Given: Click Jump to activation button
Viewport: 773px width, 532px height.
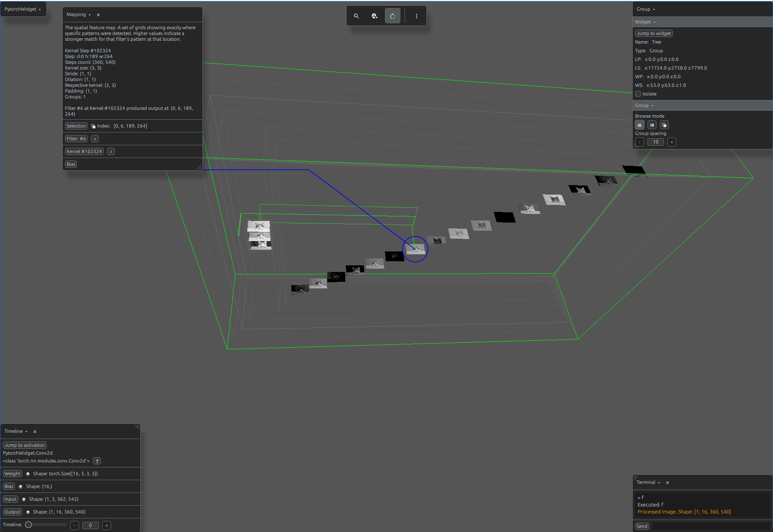Looking at the screenshot, I should coord(25,446).
